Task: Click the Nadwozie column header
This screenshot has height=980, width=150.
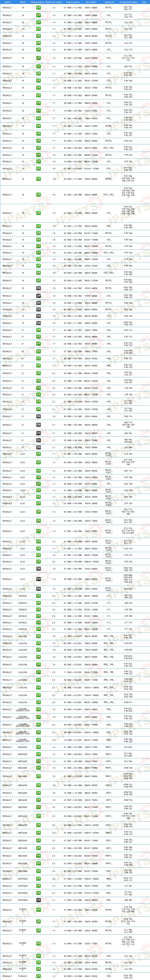Action: click(109, 2)
